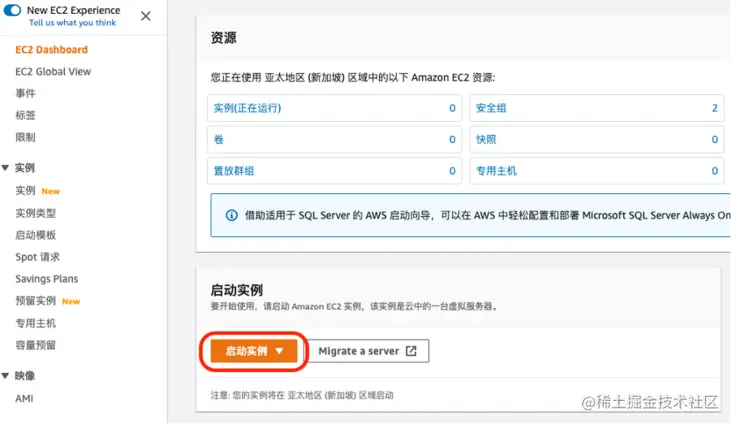The width and height of the screenshot is (732, 424).
Task: Click the 0 count in 置放群组 row
Action: [452, 170]
